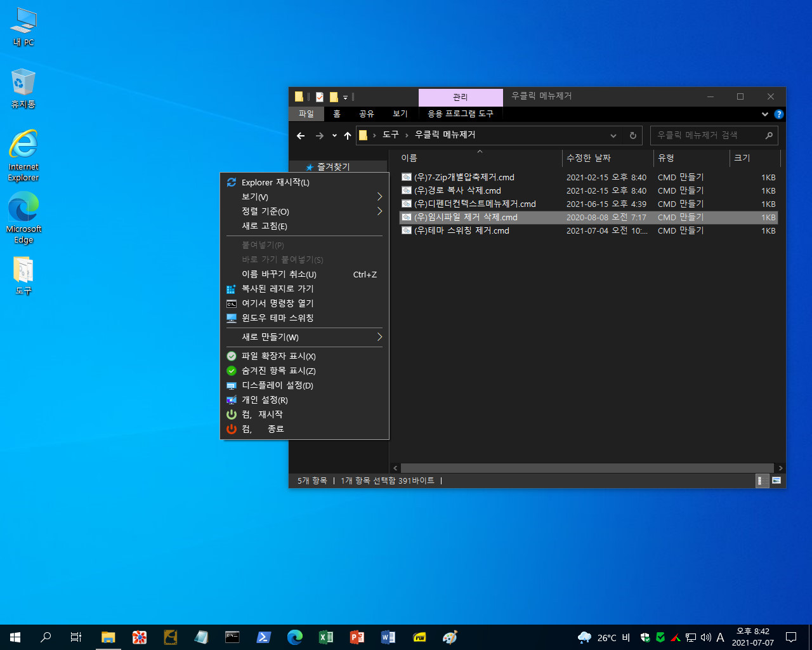Click the properties icon in quick access toolbar

(320, 97)
